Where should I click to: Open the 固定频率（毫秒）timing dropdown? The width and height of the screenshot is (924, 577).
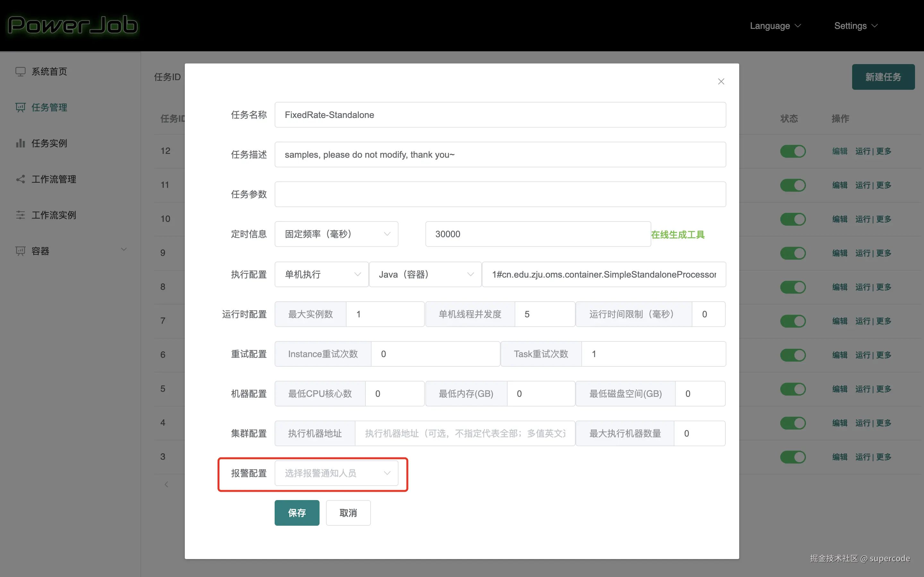(336, 234)
